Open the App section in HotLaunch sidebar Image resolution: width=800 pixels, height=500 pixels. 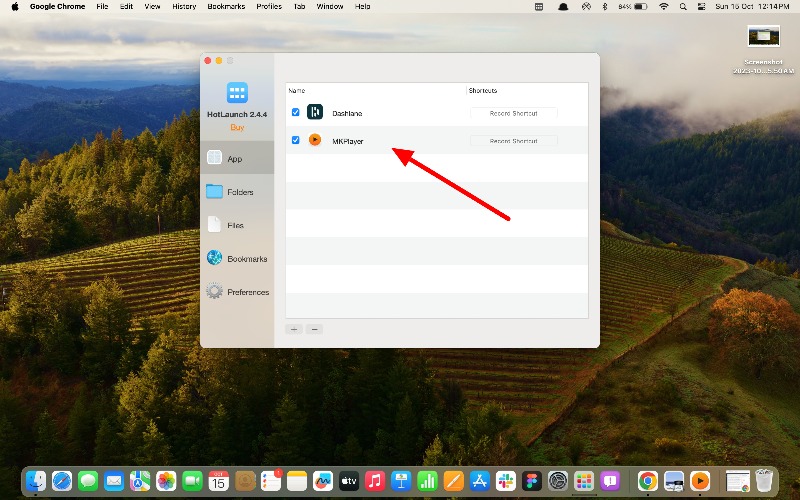[x=237, y=158]
